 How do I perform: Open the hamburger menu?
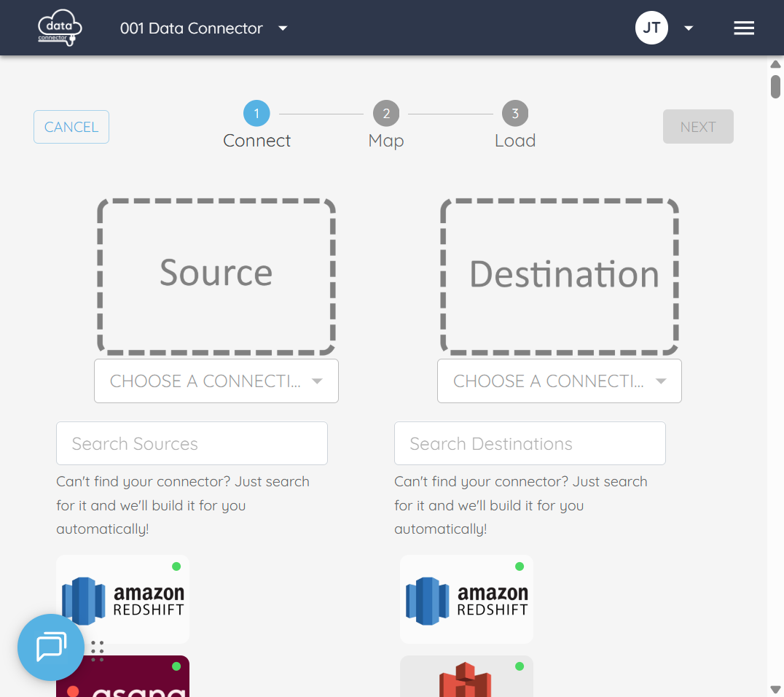(x=743, y=28)
